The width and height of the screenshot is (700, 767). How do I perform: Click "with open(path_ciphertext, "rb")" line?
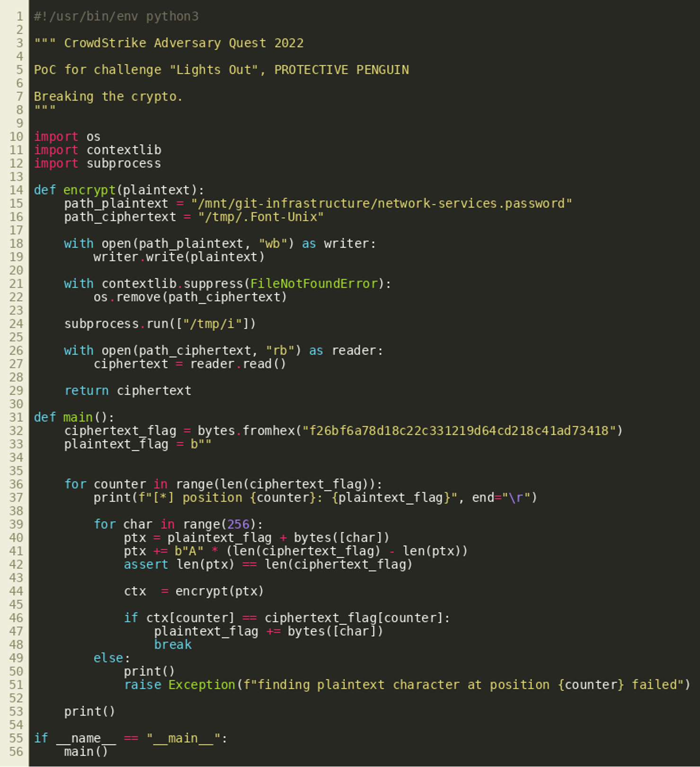tap(223, 351)
